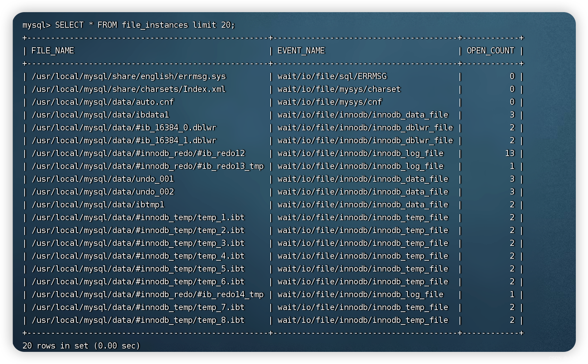
Task: Click the innodb_dblwr_file event for #ib_16384_0.dblwr
Action: tap(365, 128)
